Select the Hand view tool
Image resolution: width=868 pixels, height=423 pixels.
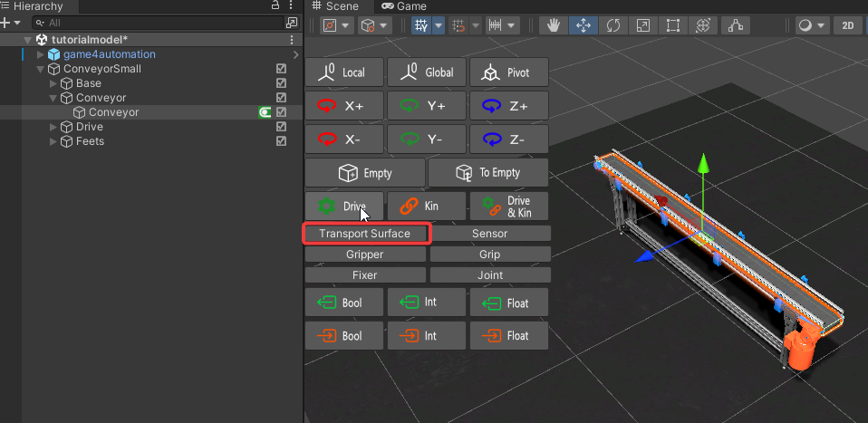(x=554, y=26)
